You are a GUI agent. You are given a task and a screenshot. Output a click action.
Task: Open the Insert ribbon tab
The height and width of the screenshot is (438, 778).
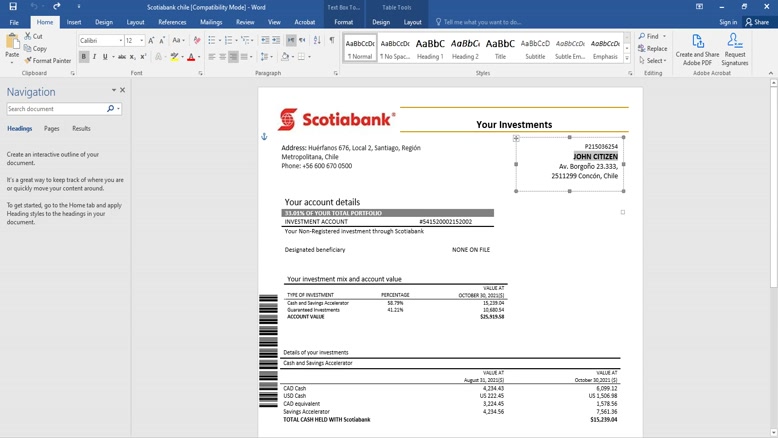74,22
